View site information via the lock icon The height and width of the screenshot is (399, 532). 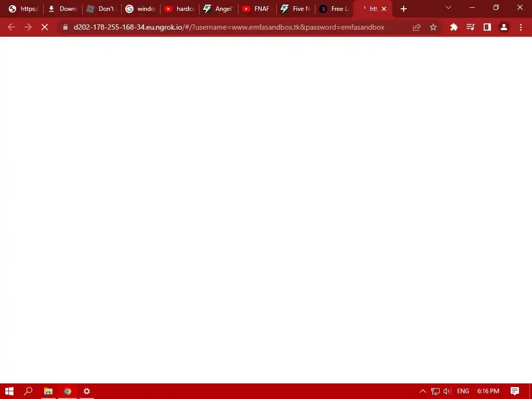(x=65, y=27)
